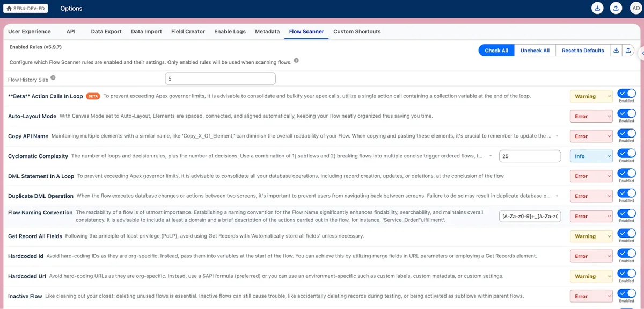644x309 pixels.
Task: Import rules with the upload icon beside Reset to Defaults
Action: click(628, 50)
